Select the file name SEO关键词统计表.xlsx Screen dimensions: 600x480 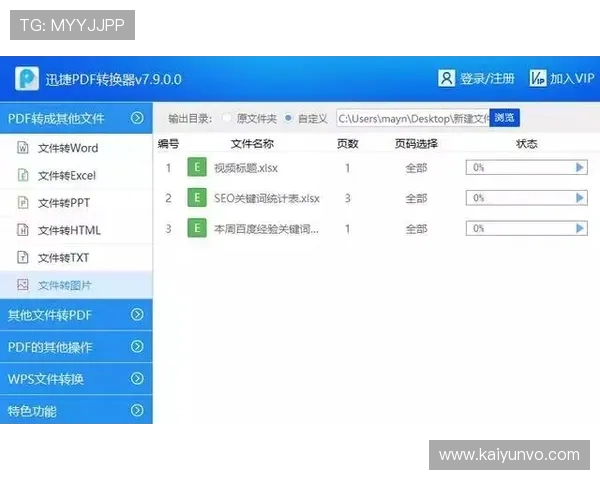(267, 198)
